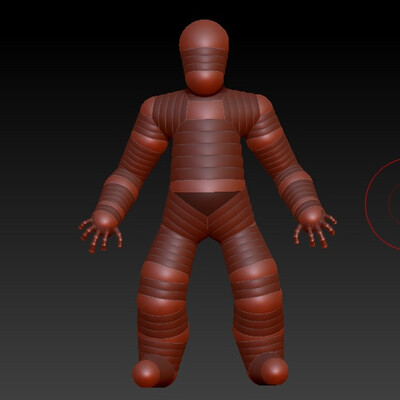400x400 pixels.
Task: Click the red circular brush cursor ring
Action: (x=383, y=204)
